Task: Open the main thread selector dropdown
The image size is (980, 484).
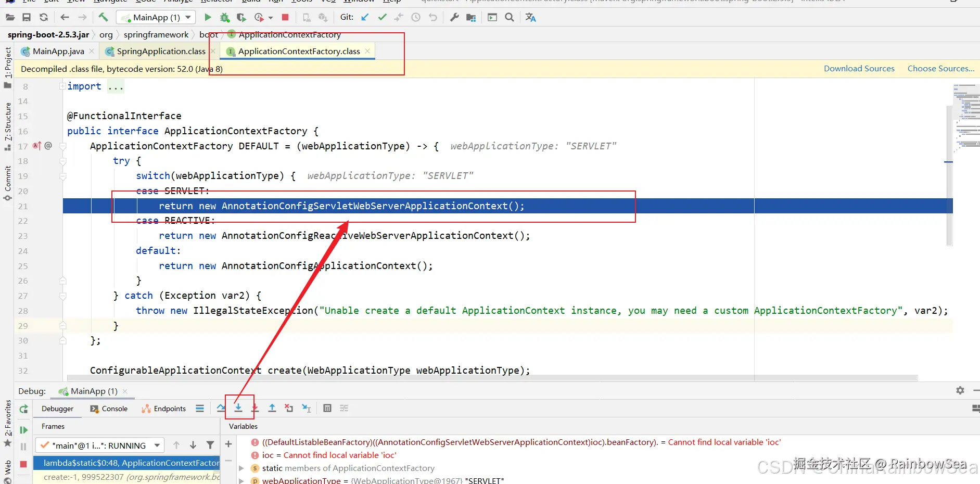Action: (100, 445)
